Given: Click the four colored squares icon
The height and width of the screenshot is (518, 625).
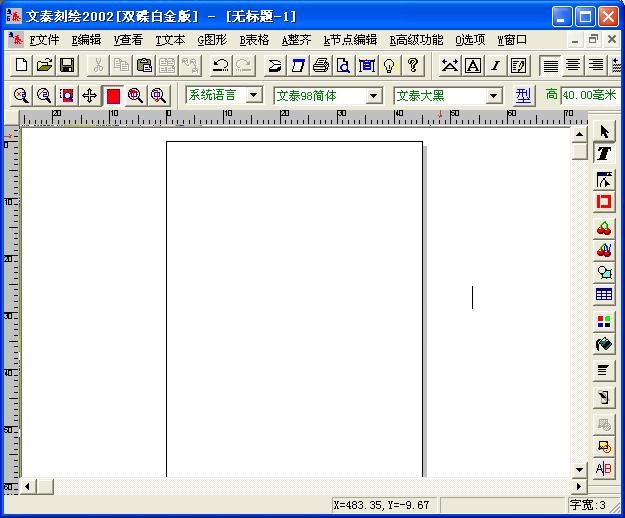Looking at the screenshot, I should click(x=604, y=322).
